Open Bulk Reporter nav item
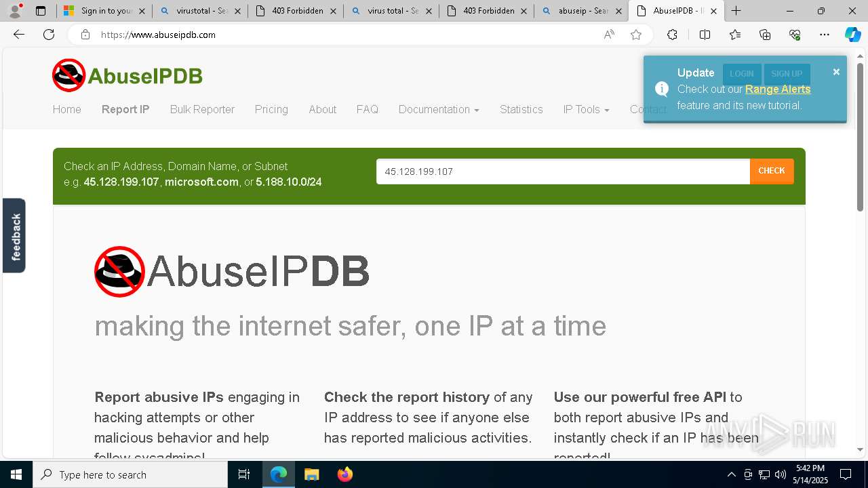Viewport: 868px width, 488px height. [x=202, y=109]
